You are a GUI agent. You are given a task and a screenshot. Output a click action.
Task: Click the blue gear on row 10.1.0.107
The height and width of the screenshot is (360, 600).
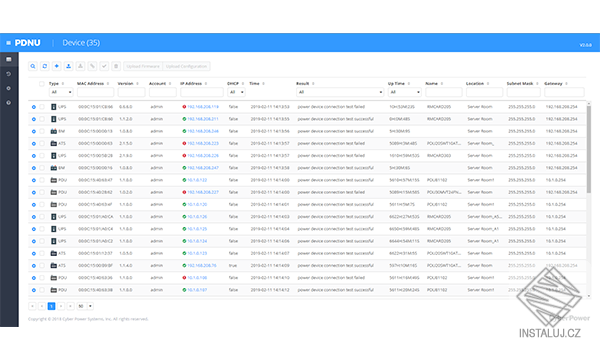point(34,290)
